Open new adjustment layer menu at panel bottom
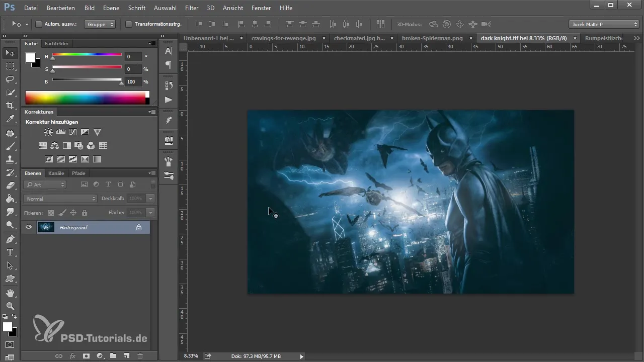This screenshot has height=362, width=644. [100, 356]
